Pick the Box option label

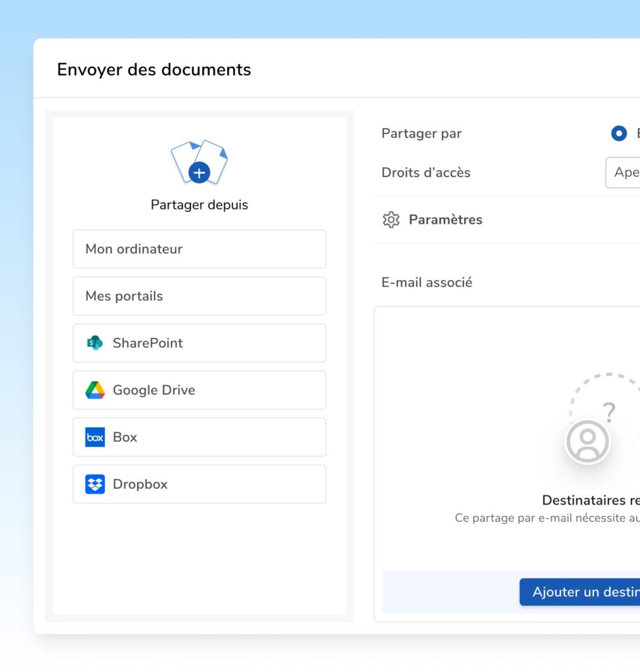click(x=125, y=438)
